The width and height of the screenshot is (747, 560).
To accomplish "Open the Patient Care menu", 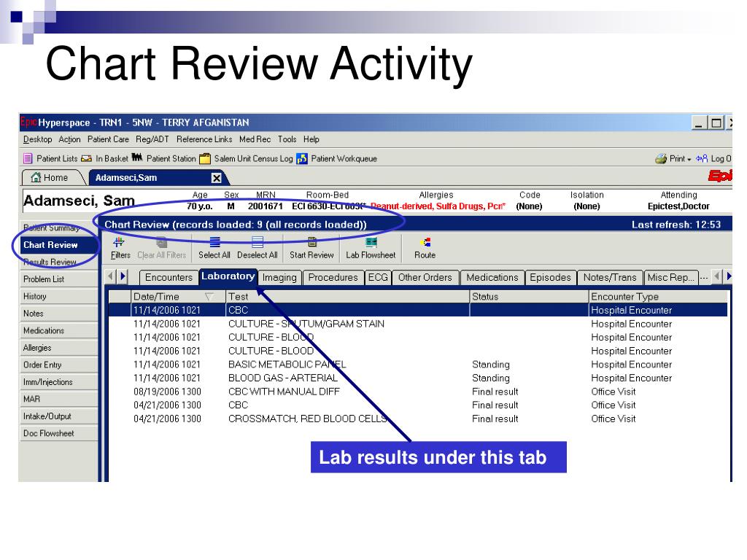I will pos(108,139).
